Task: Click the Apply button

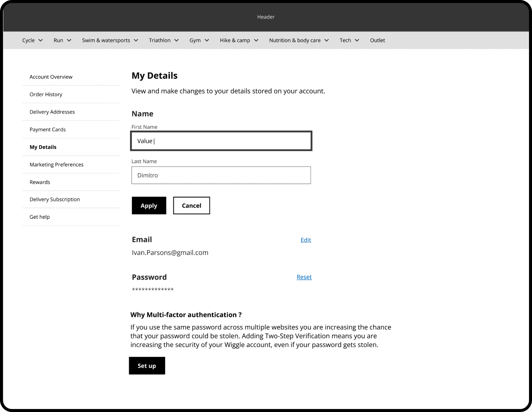Action: (149, 206)
